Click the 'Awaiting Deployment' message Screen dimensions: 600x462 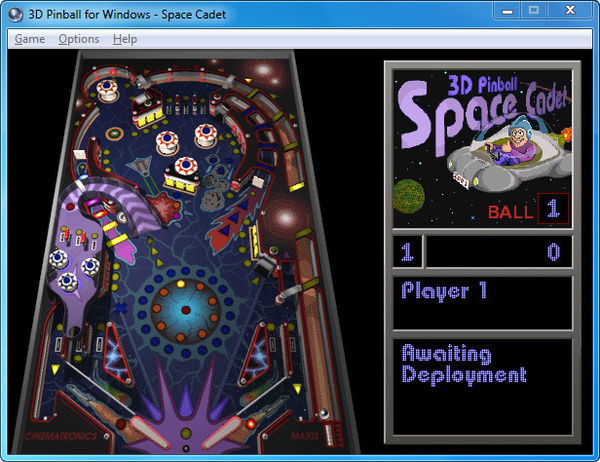(x=464, y=364)
